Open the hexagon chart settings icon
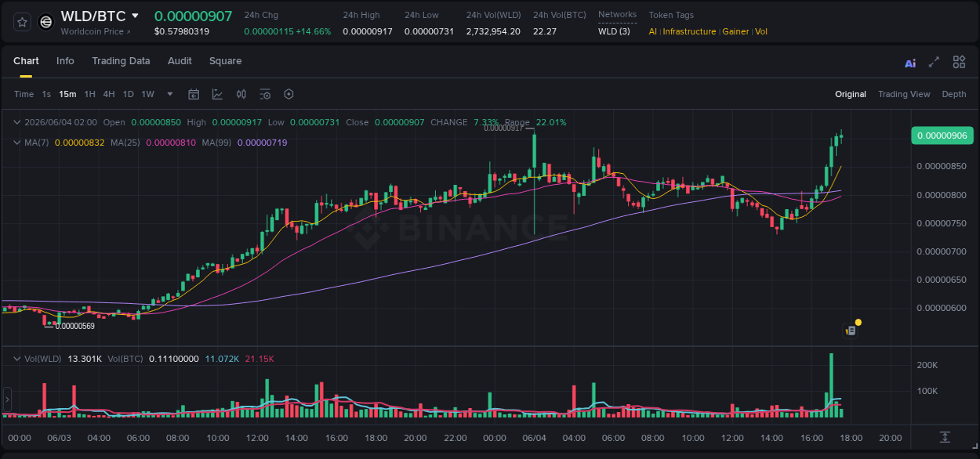Screen dimensions: 980x459 [x=289, y=94]
